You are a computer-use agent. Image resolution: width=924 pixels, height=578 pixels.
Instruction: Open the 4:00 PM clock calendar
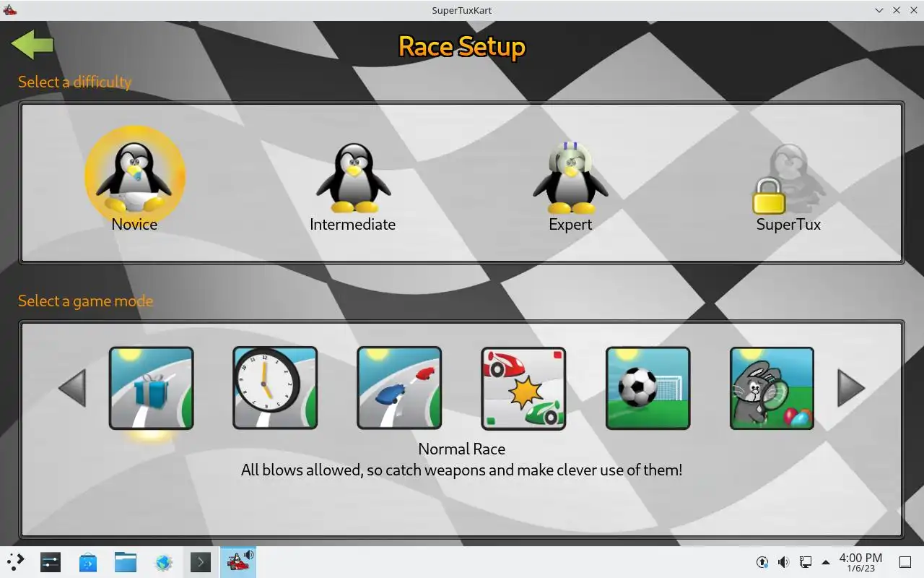(860, 562)
